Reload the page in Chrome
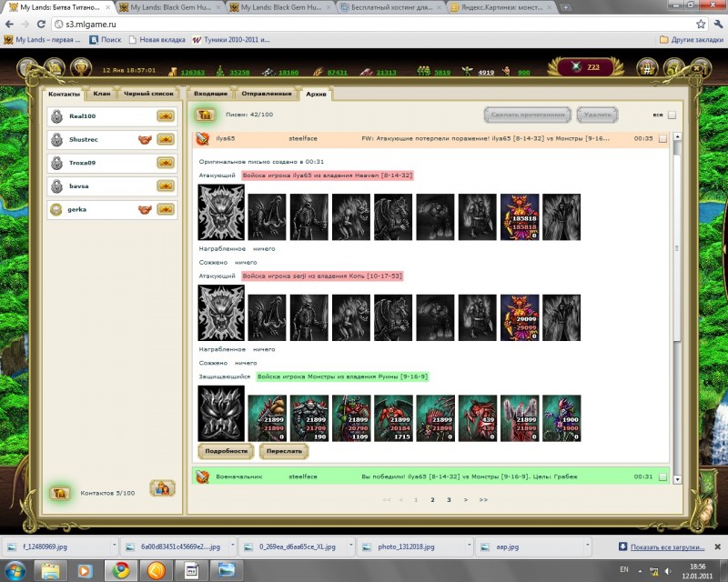Image resolution: width=728 pixels, height=582 pixels. point(41,25)
